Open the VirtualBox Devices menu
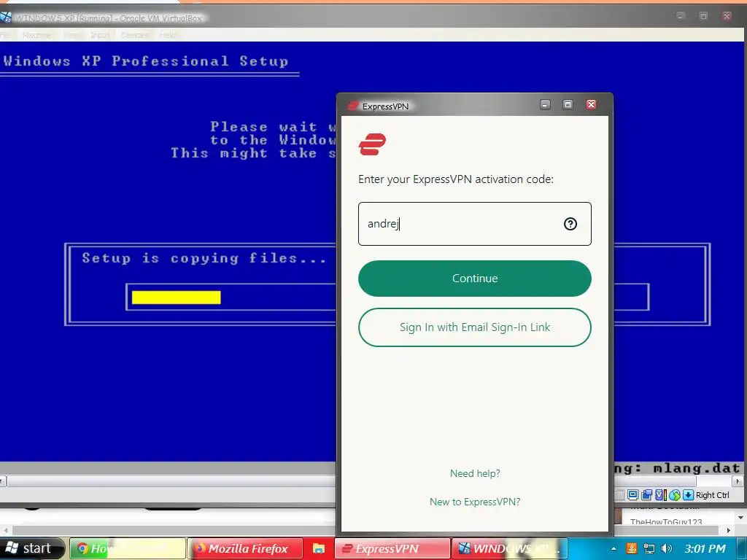This screenshot has height=560, width=747. (135, 35)
